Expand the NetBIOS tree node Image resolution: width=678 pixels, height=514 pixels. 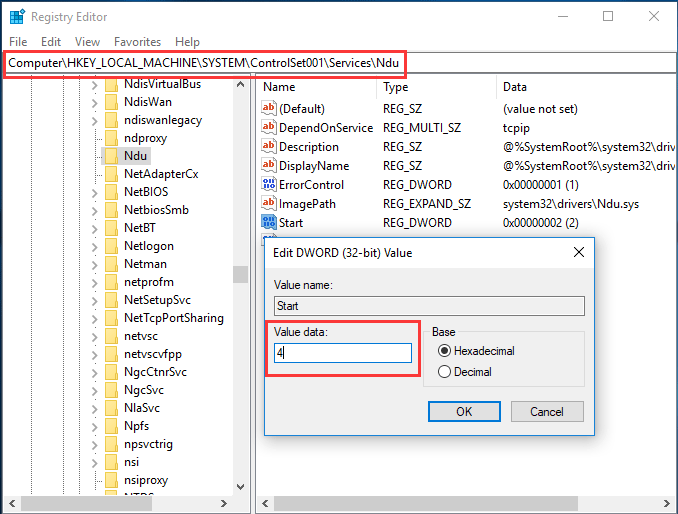pyautogui.click(x=95, y=193)
